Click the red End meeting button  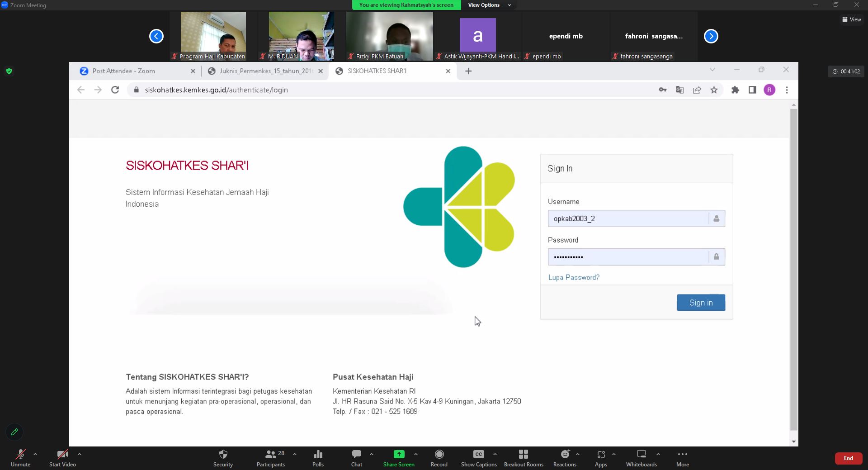click(848, 458)
